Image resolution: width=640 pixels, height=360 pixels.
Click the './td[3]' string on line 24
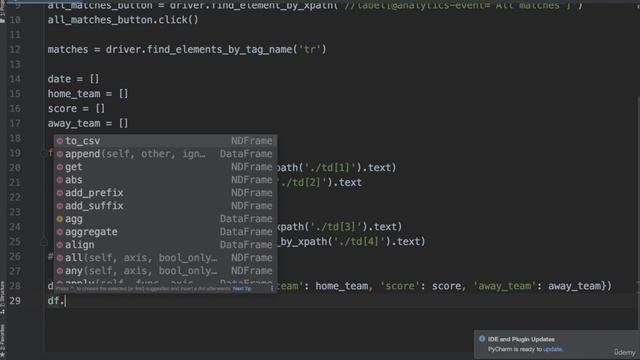click(x=337, y=227)
